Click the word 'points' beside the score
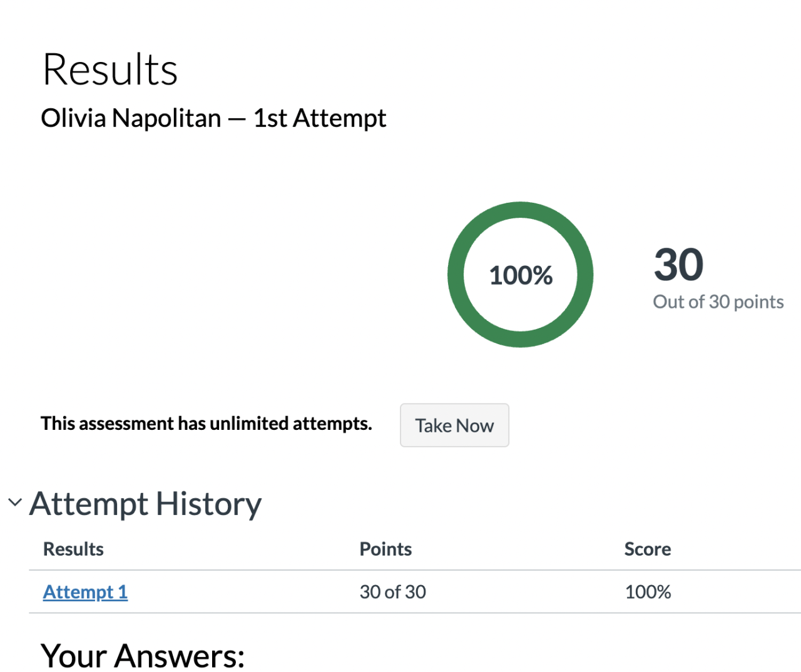The height and width of the screenshot is (672, 801). (x=758, y=302)
